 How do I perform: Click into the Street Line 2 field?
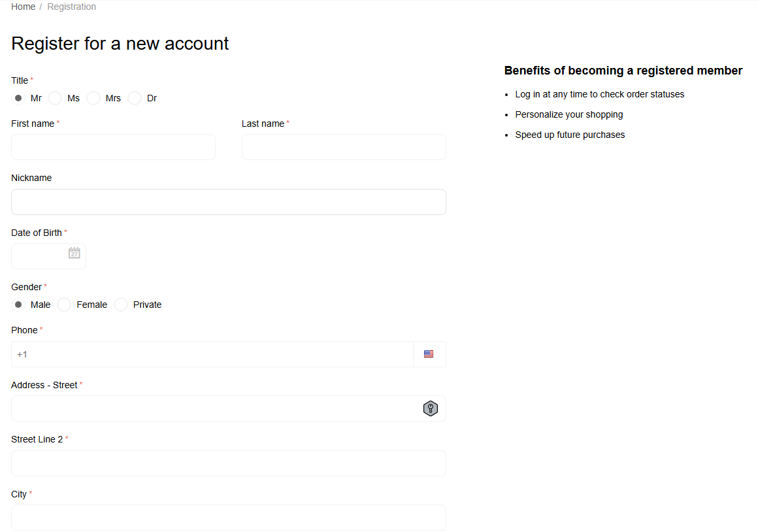(228, 463)
